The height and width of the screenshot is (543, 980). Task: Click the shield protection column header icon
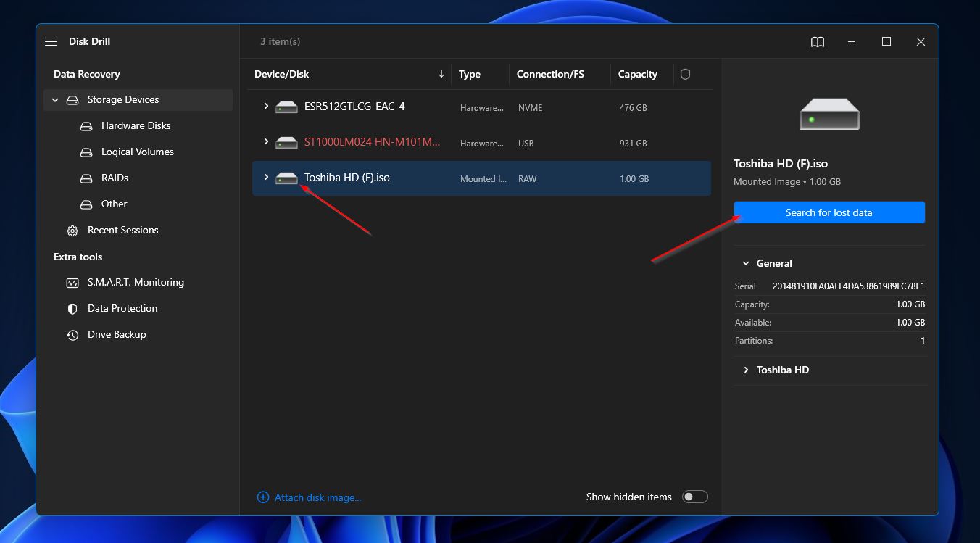pos(685,74)
